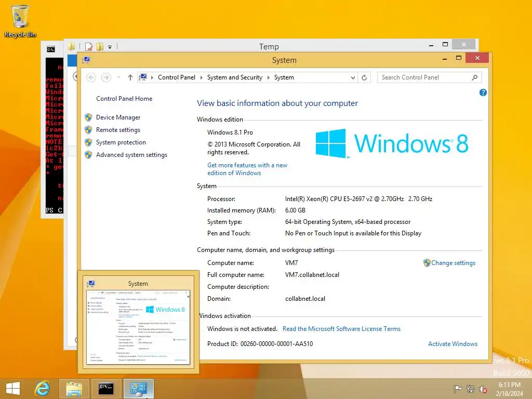The width and height of the screenshot is (532, 399).
Task: Click the command prompt window icon
Action: 51,49
